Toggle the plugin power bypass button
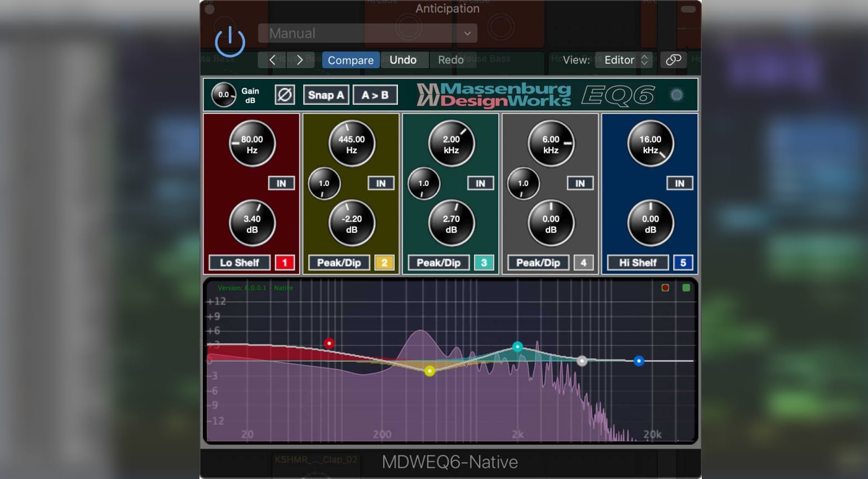The height and width of the screenshot is (479, 868). point(230,41)
